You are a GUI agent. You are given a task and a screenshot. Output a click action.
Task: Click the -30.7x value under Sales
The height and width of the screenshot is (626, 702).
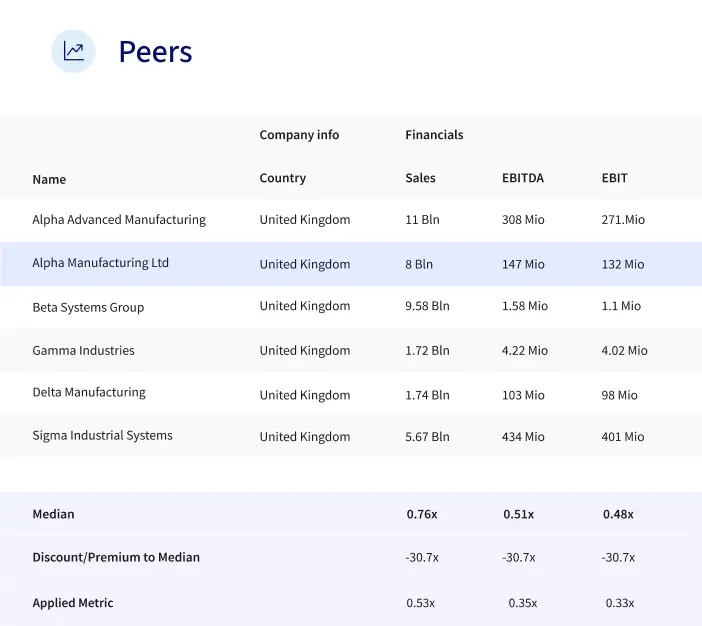point(422,558)
